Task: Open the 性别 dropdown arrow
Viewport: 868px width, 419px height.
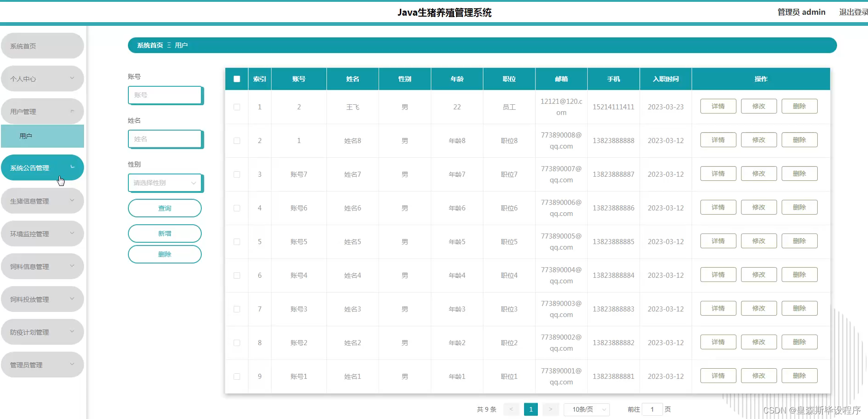Action: pyautogui.click(x=193, y=183)
